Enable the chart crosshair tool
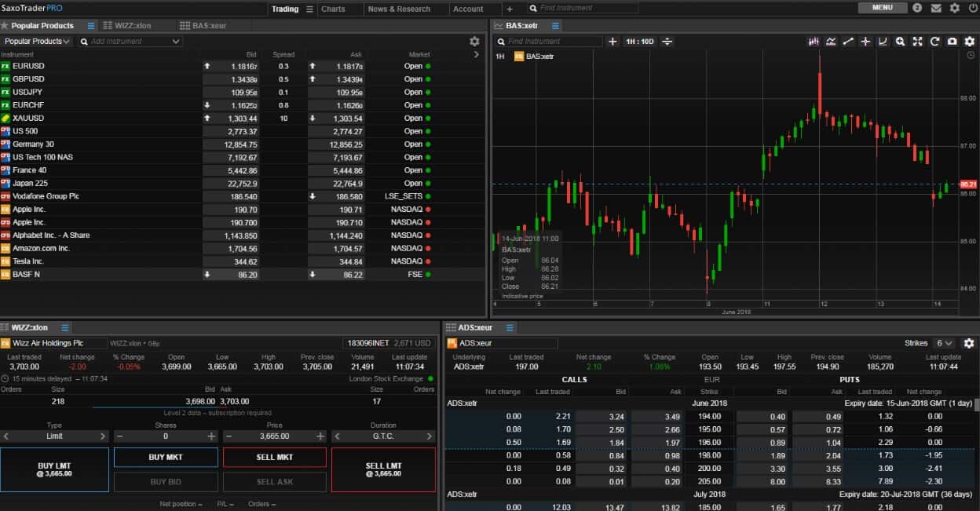The height and width of the screenshot is (511, 980). pos(865,42)
